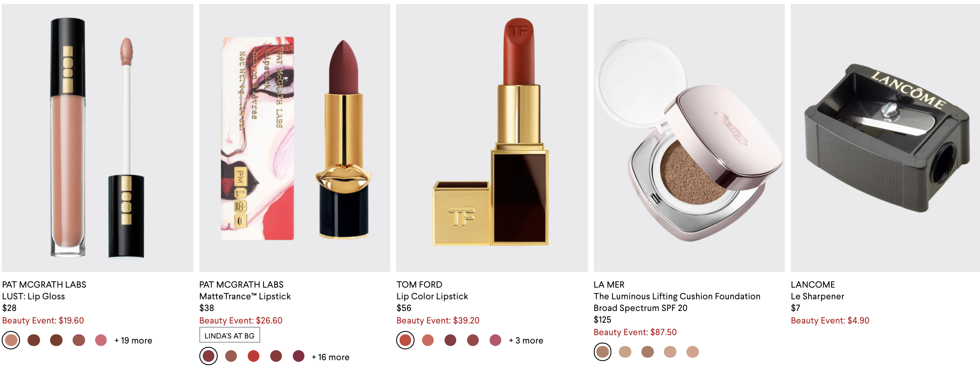Open the LUST: Lip Gloss product image

[98, 138]
